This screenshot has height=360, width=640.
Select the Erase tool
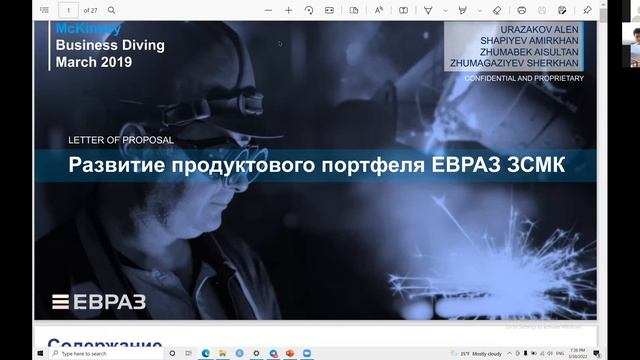point(497,10)
